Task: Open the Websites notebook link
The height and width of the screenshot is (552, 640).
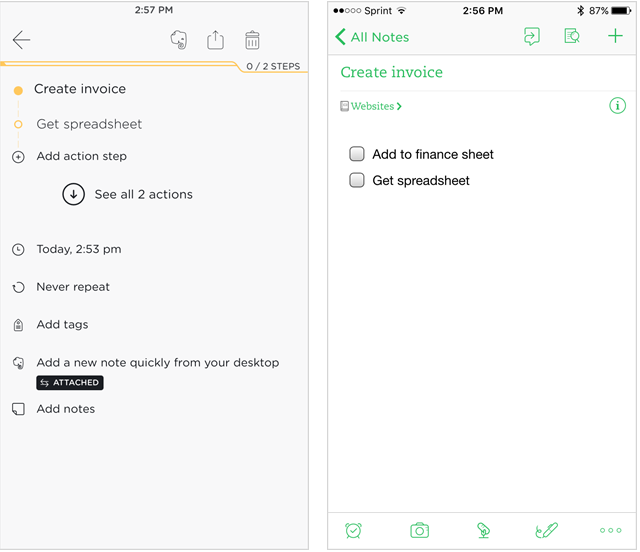Action: click(x=372, y=106)
